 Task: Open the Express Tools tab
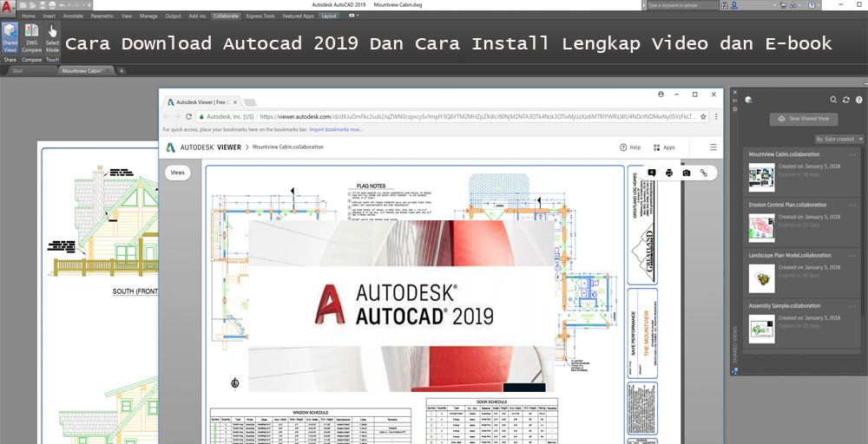(260, 16)
